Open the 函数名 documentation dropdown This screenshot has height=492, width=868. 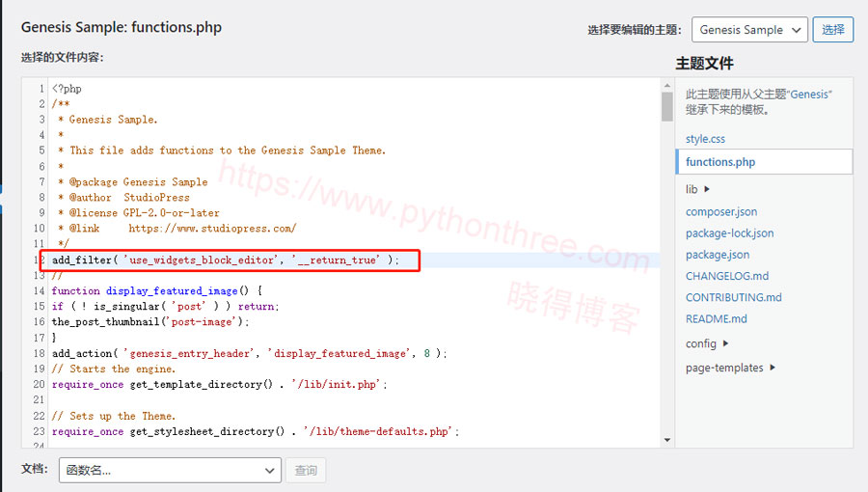click(x=170, y=471)
